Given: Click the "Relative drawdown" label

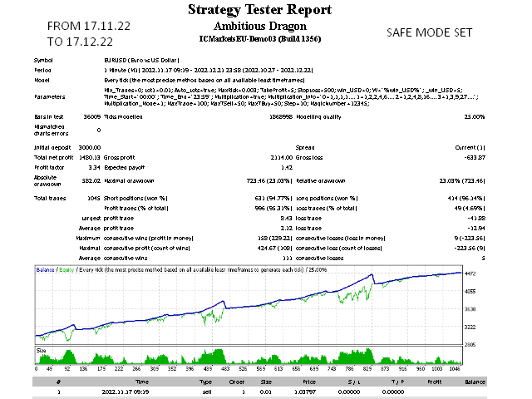Looking at the screenshot, I should tap(320, 181).
